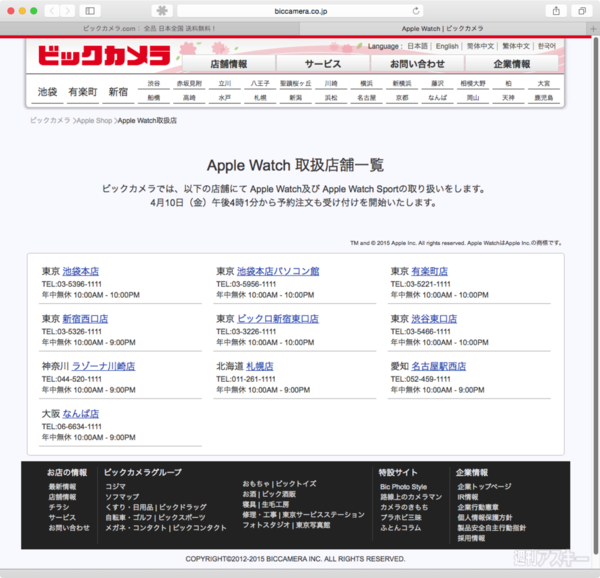The width and height of the screenshot is (600, 578).
Task: Switch language to 日本語
Action: (x=417, y=46)
